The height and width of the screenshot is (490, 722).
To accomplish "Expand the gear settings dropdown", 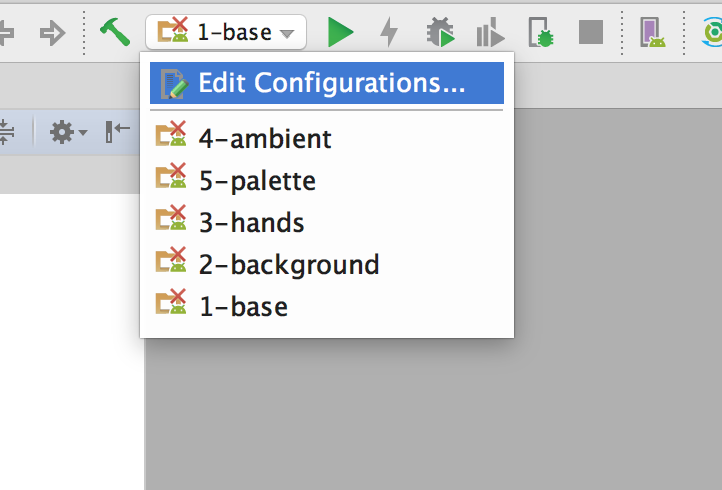I will (68, 131).
